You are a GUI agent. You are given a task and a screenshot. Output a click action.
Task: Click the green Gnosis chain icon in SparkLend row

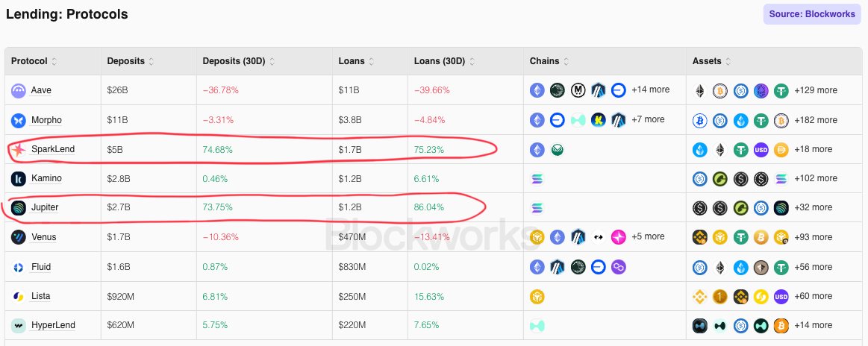coord(558,149)
